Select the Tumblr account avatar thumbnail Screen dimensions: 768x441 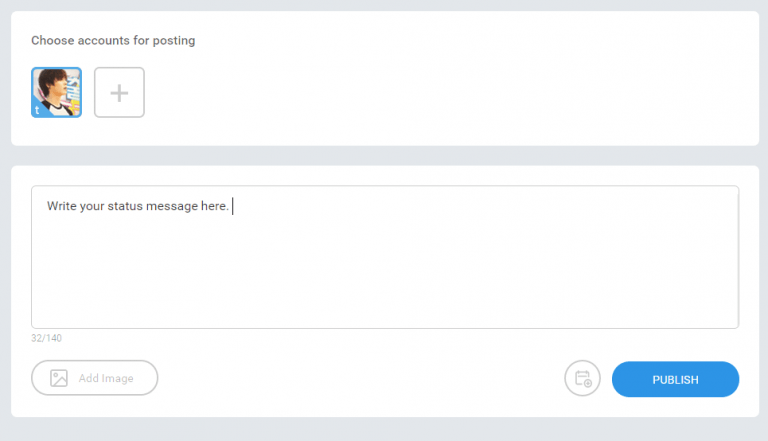[56, 92]
